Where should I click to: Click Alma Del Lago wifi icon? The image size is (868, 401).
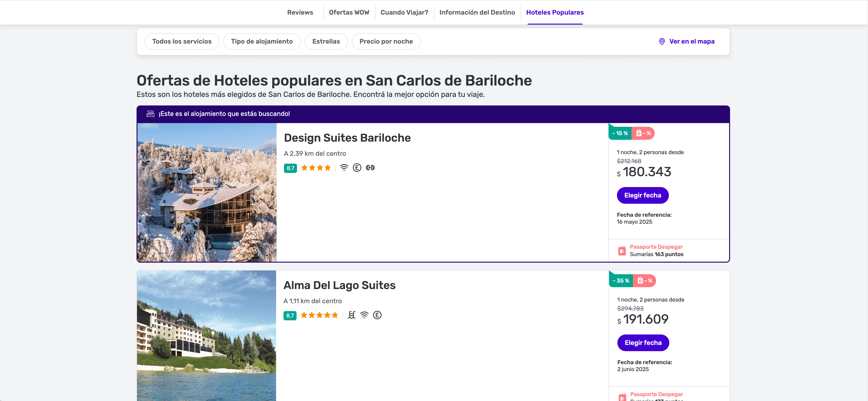[364, 315]
